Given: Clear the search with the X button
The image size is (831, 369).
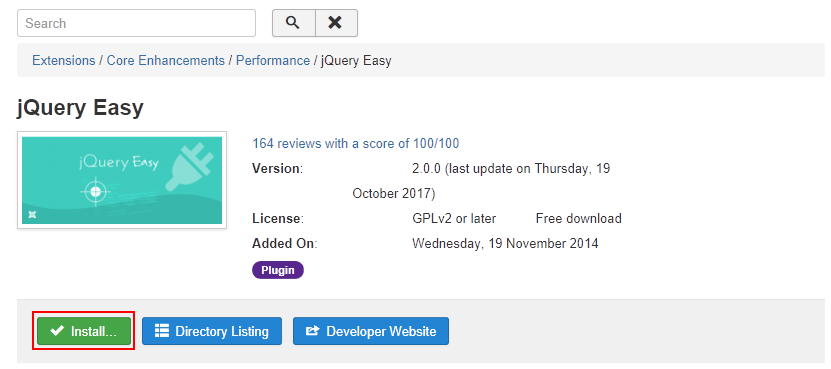Looking at the screenshot, I should [x=336, y=23].
